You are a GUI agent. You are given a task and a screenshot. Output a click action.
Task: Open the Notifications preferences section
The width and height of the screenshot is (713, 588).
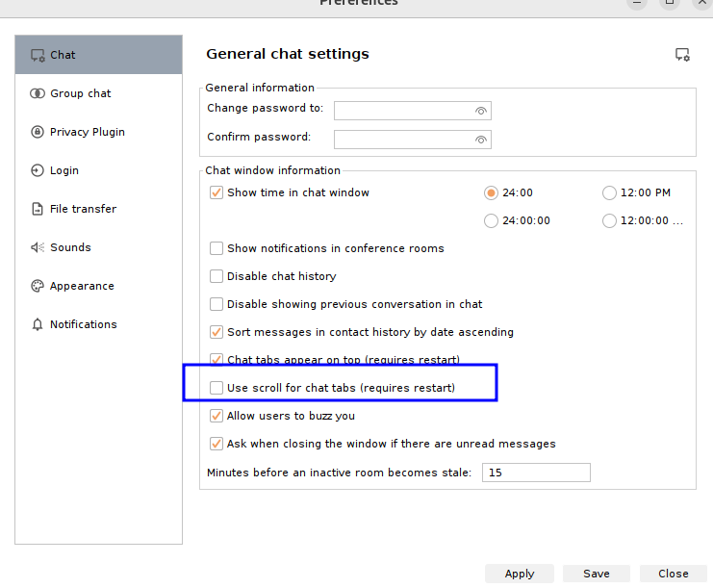[83, 324]
